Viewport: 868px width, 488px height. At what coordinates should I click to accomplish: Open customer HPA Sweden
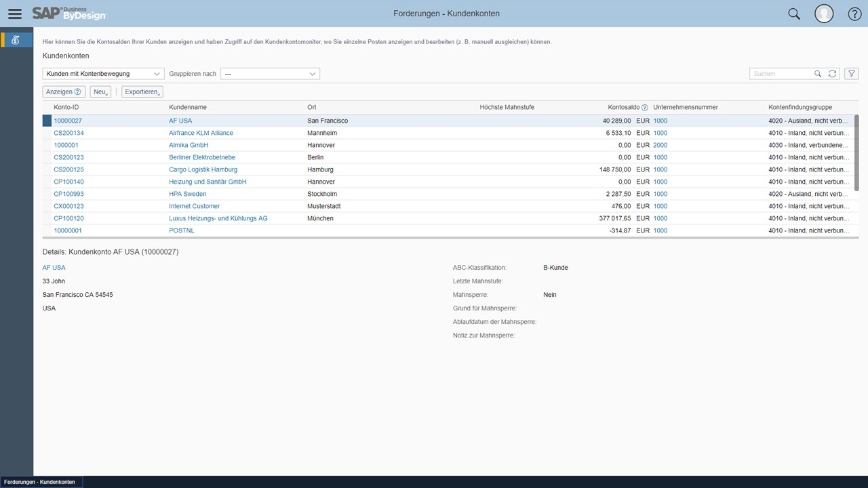(188, 194)
